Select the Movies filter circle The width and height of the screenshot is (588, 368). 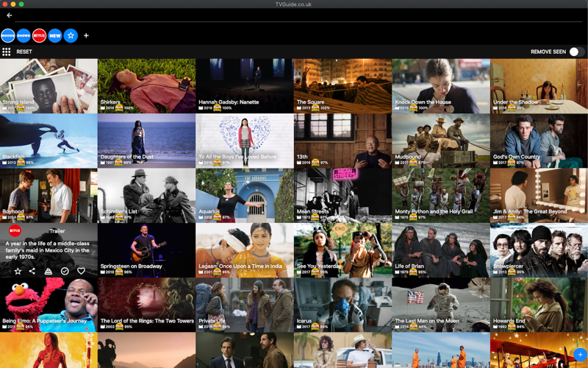(x=8, y=35)
